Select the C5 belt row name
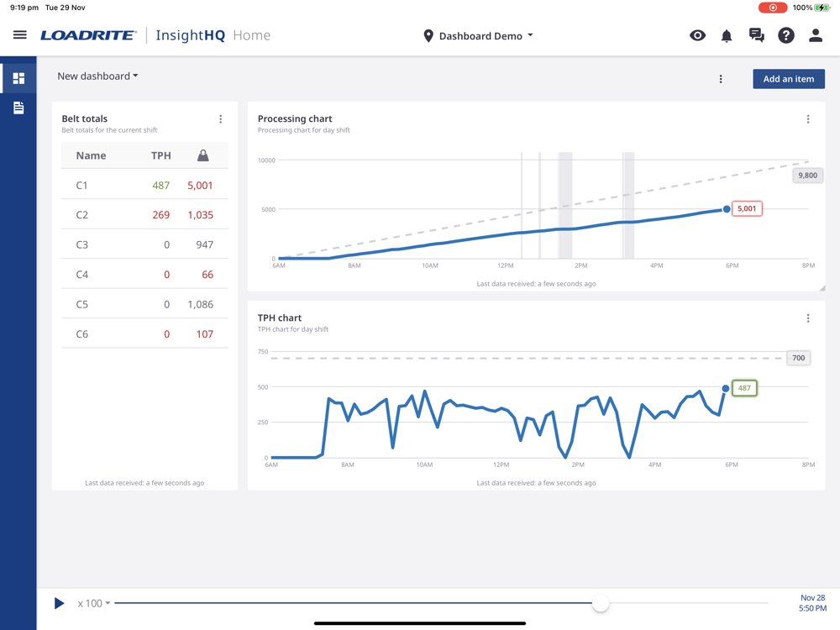This screenshot has height=630, width=840. pos(82,304)
